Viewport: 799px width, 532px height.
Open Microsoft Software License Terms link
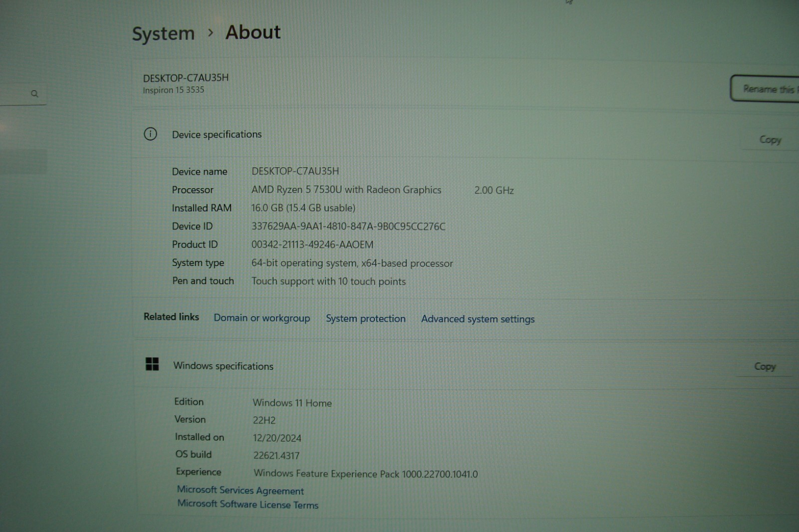(248, 504)
